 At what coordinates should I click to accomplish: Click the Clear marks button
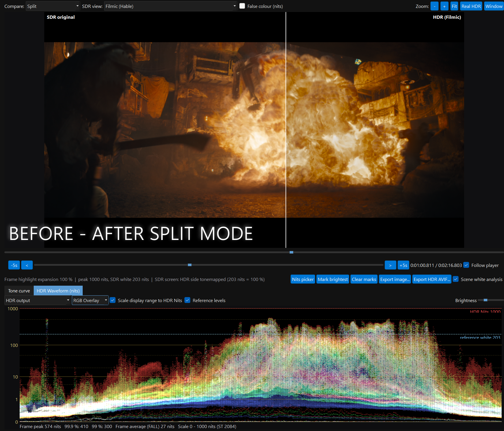tap(364, 279)
